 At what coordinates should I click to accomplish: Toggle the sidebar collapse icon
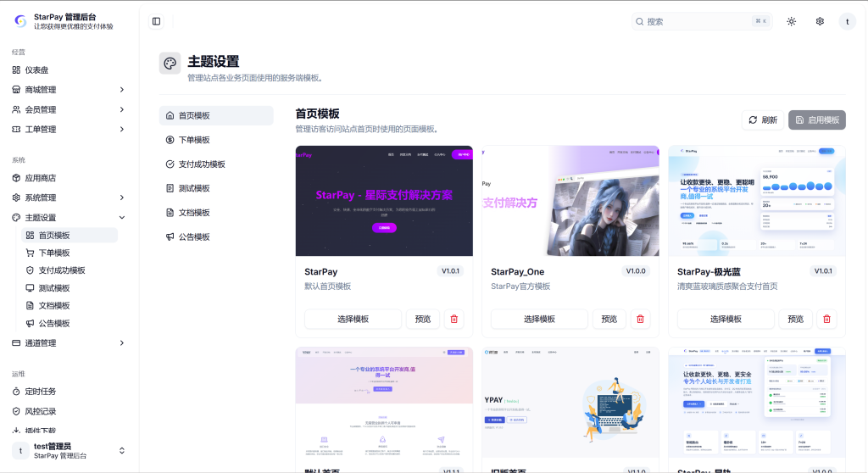(x=156, y=21)
